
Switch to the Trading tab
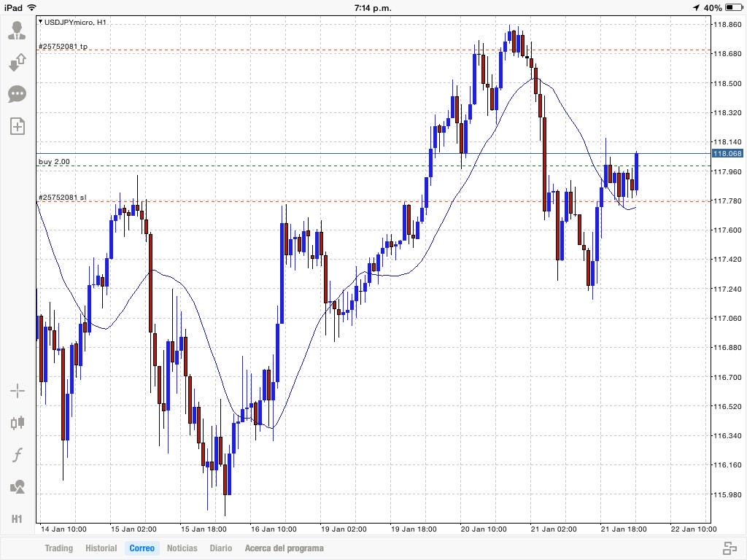(x=58, y=548)
